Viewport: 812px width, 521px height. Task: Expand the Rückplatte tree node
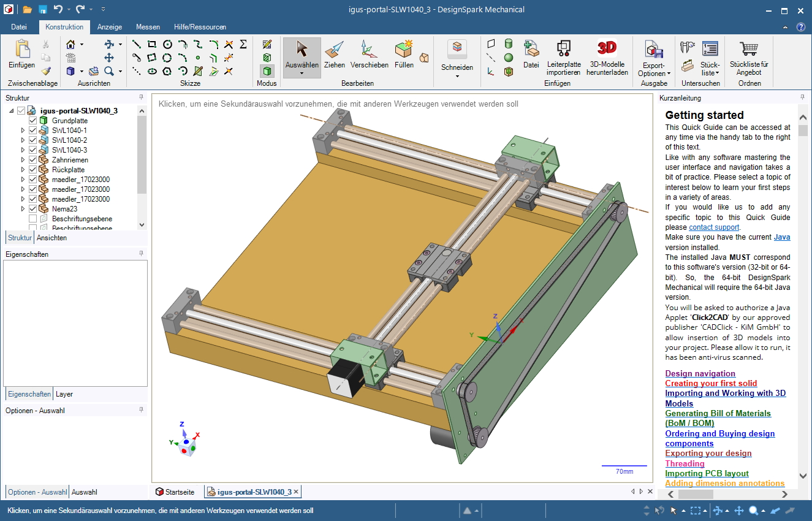pyautogui.click(x=23, y=170)
